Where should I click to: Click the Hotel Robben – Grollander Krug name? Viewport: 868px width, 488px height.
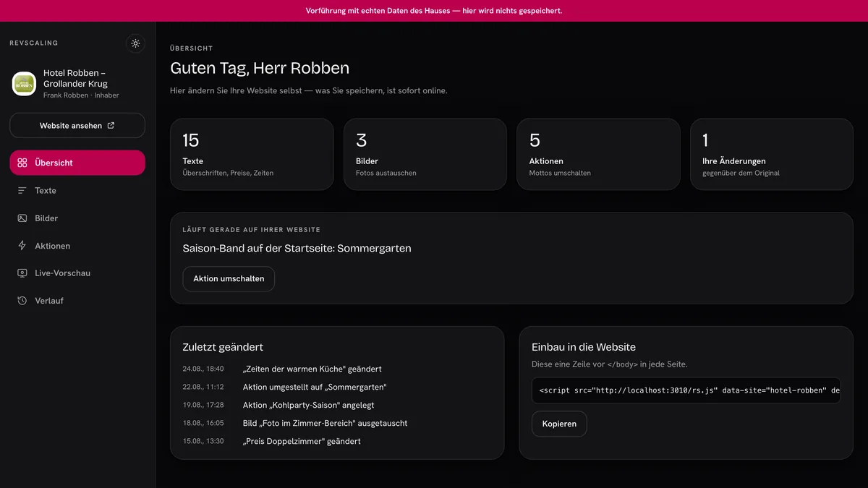coord(75,78)
